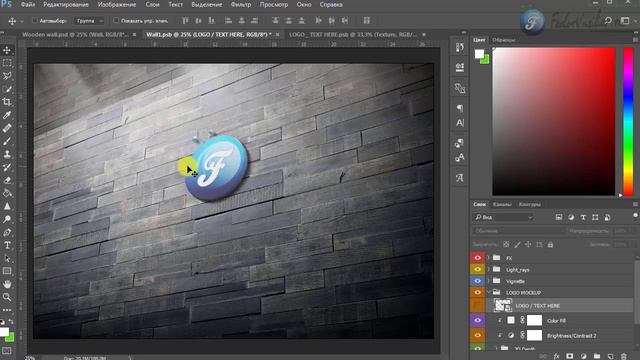Select the Zoom magnifier tool
Image resolution: width=640 pixels, height=360 pixels.
click(x=7, y=297)
